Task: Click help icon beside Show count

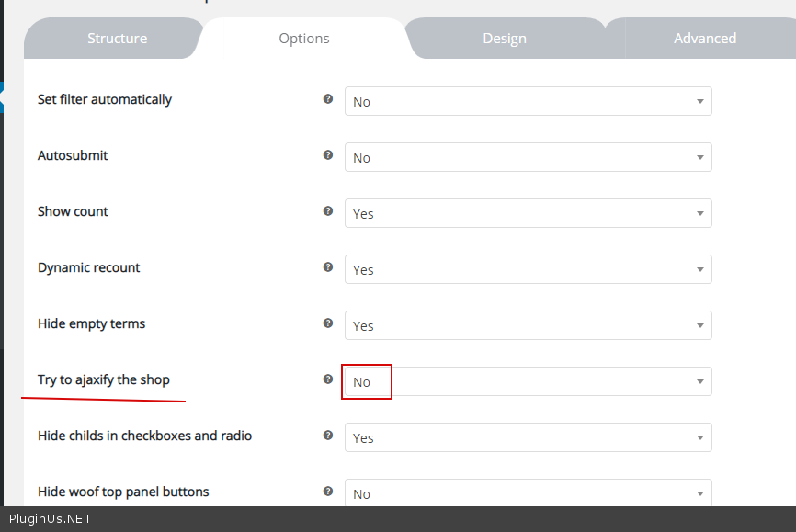Action: (x=328, y=211)
